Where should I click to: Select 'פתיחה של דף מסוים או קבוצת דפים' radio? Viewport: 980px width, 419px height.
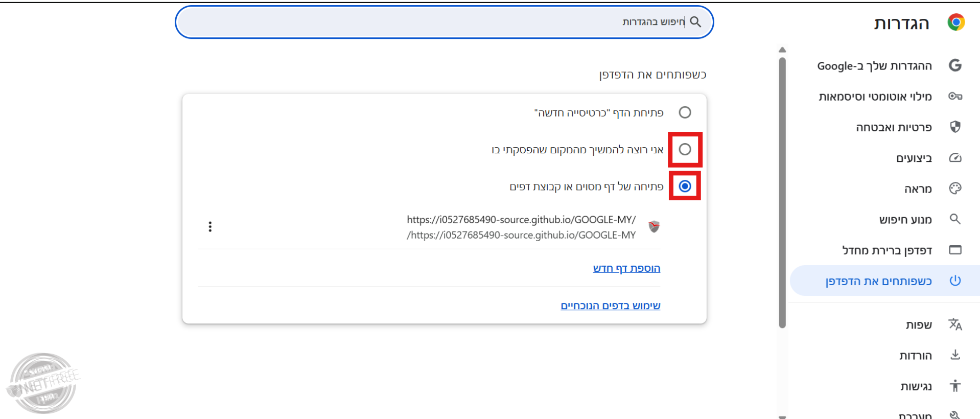tap(685, 186)
